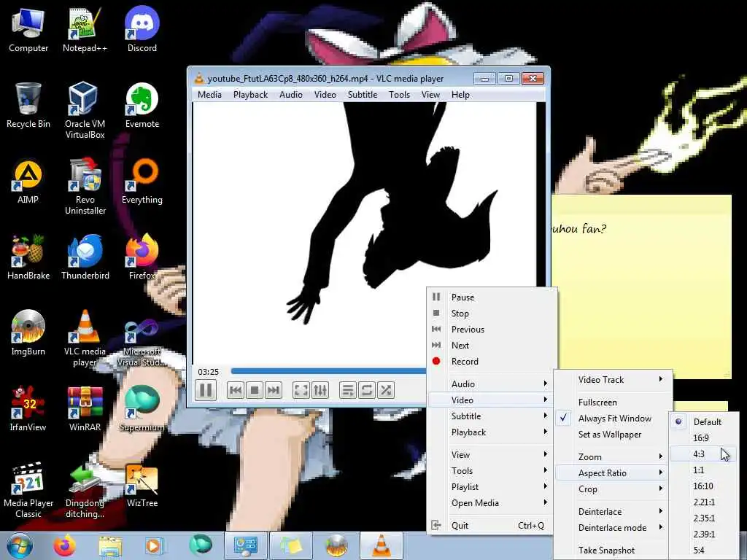Image resolution: width=747 pixels, height=560 pixels.
Task: Select the Computer desktop icon
Action: [x=28, y=29]
